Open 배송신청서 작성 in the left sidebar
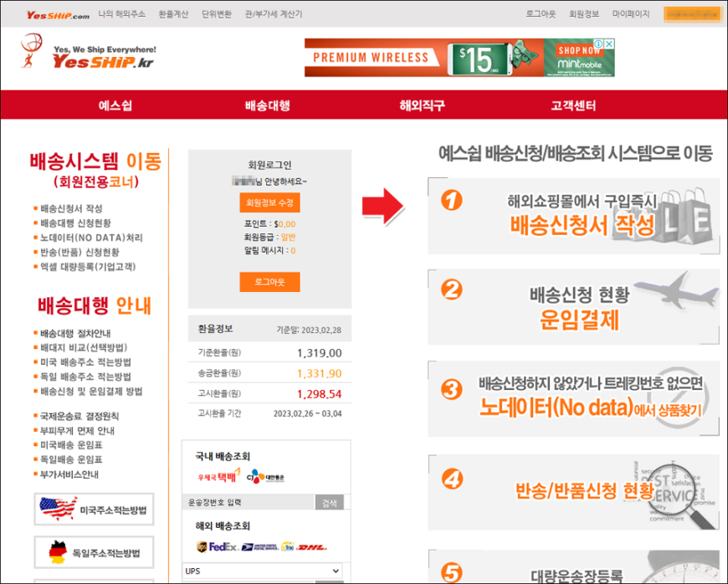This screenshot has width=728, height=584. click(71, 208)
